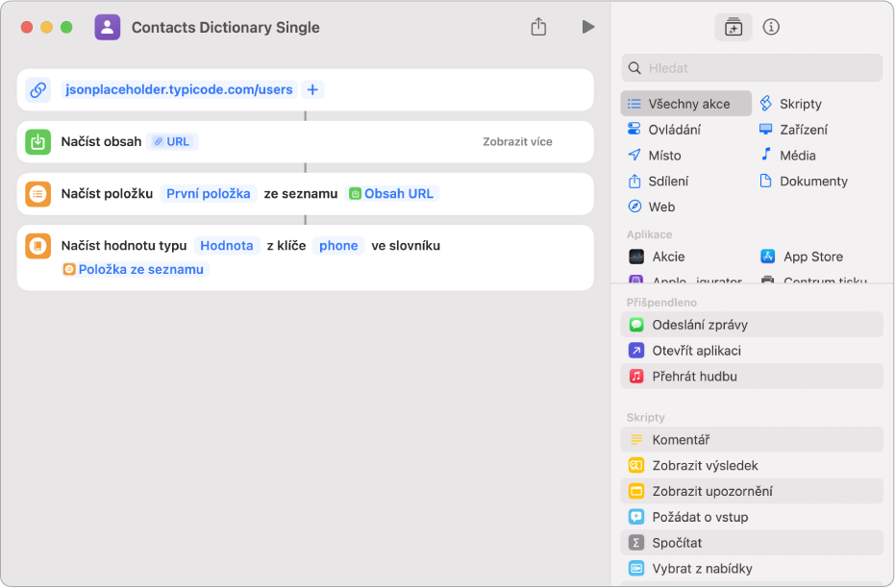895x588 pixels.
Task: Run the shortcut with the play button
Action: click(588, 27)
